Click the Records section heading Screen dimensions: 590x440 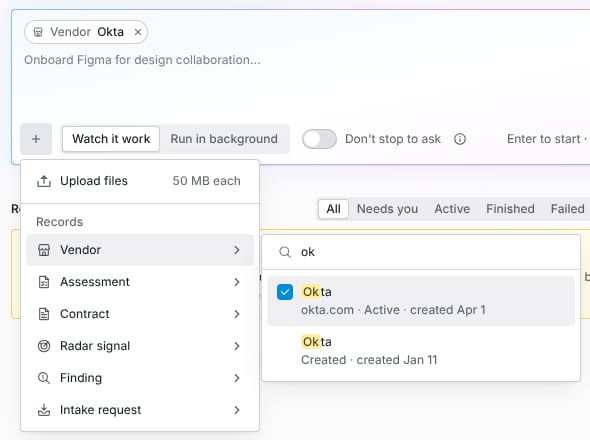[x=59, y=222]
